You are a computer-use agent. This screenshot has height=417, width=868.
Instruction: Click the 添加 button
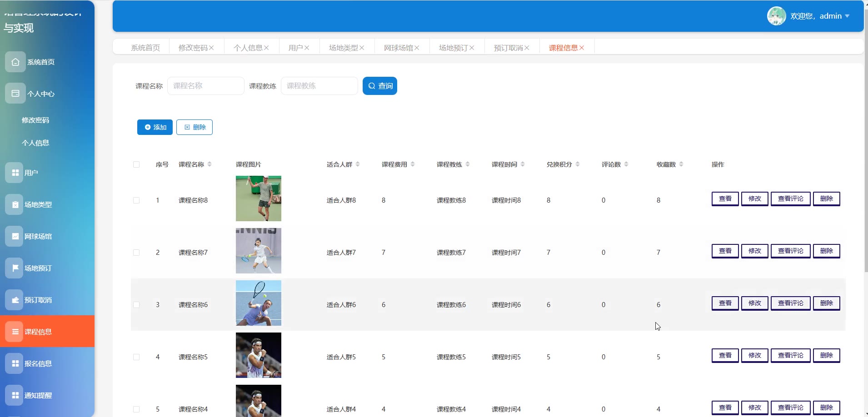(155, 127)
